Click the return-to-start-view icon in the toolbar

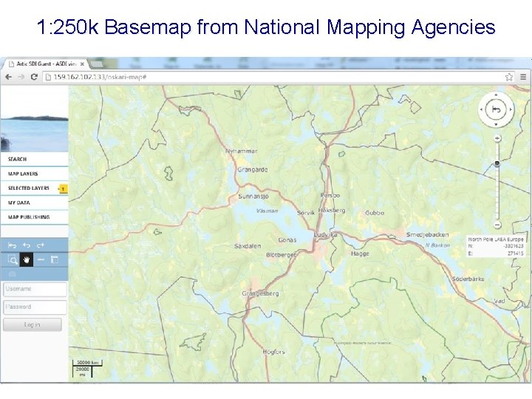point(13,245)
